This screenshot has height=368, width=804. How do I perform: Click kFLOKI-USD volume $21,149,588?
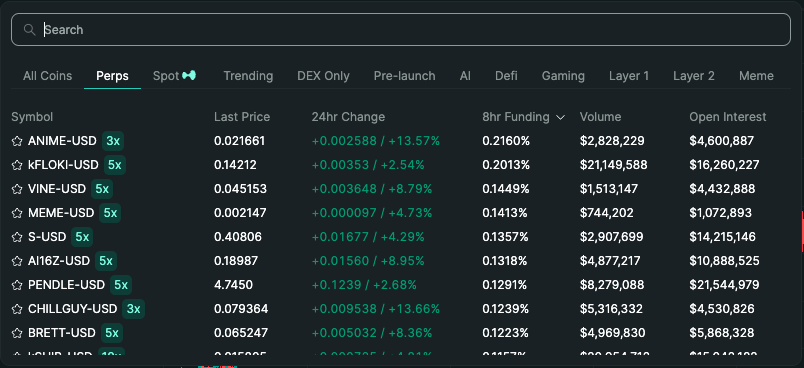614,165
